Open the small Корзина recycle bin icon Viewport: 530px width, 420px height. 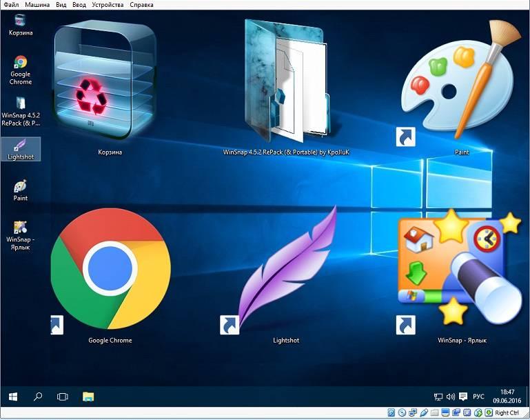[20, 20]
